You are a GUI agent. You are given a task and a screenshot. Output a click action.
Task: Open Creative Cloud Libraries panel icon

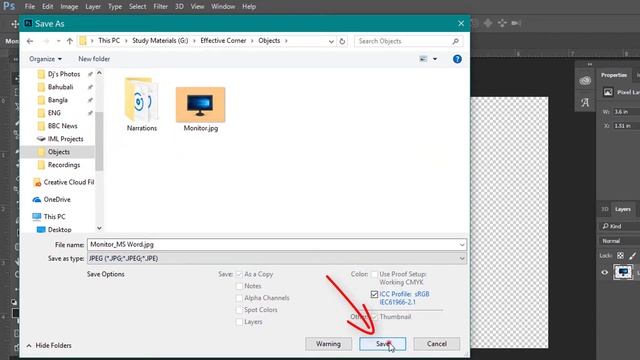[585, 81]
